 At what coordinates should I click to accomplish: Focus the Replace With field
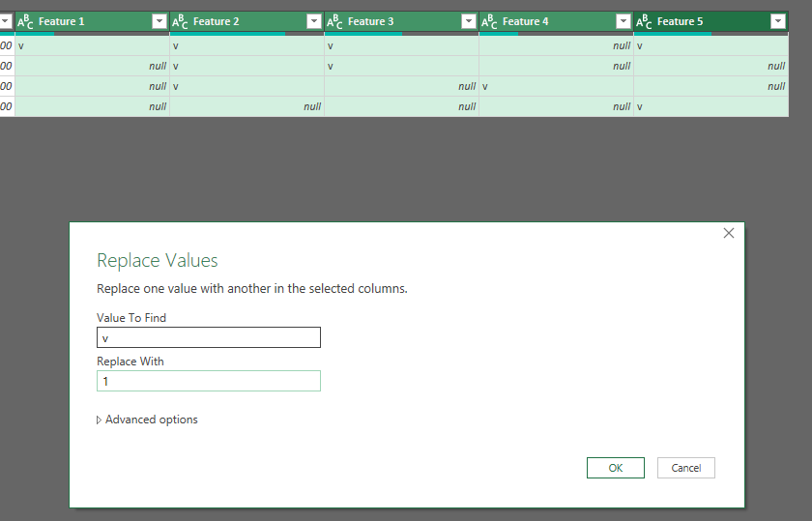209,381
